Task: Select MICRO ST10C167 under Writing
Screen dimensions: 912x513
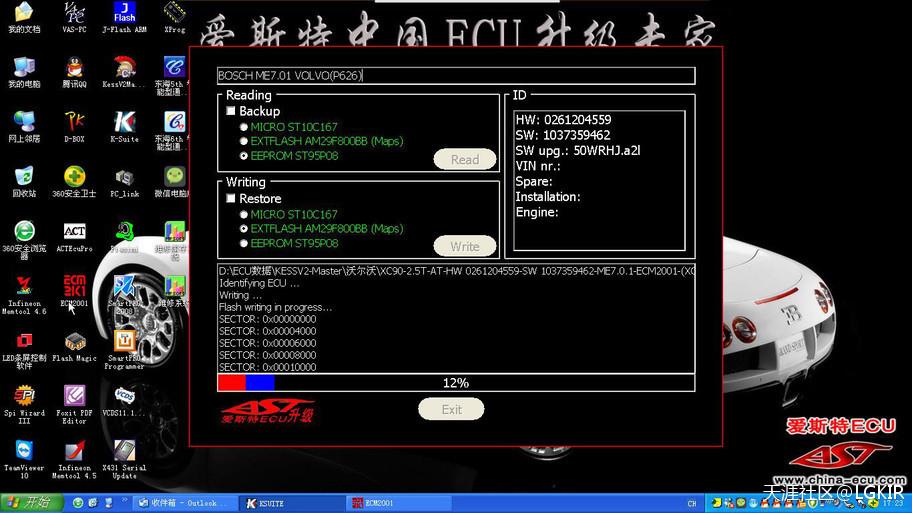Action: pyautogui.click(x=244, y=215)
